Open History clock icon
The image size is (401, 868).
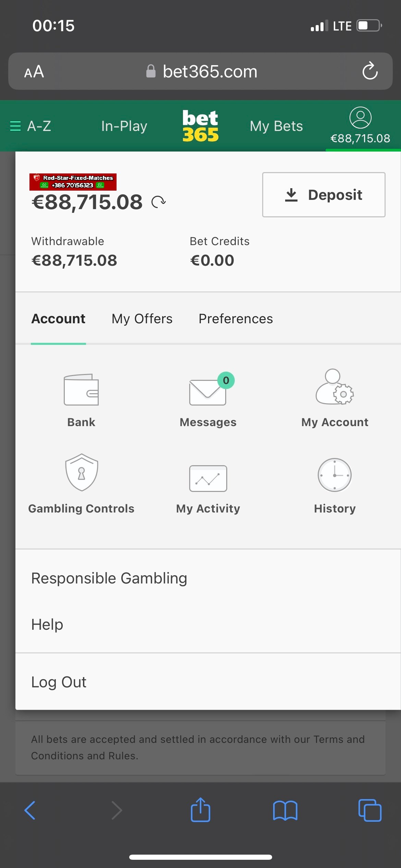tap(335, 475)
